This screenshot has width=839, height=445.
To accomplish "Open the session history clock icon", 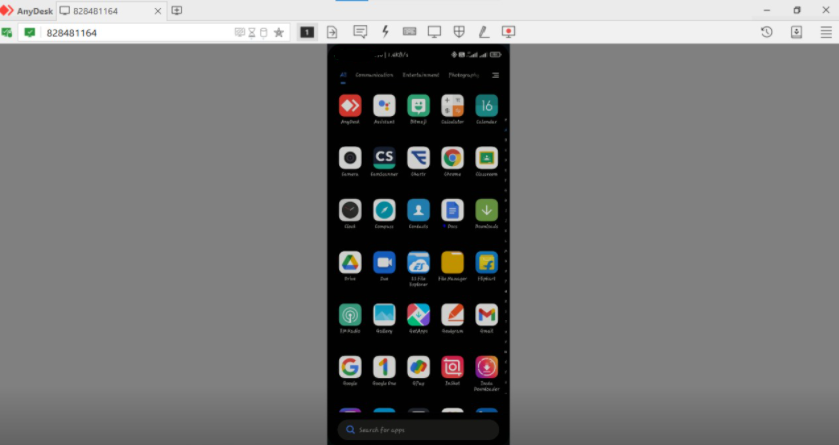I will [767, 32].
